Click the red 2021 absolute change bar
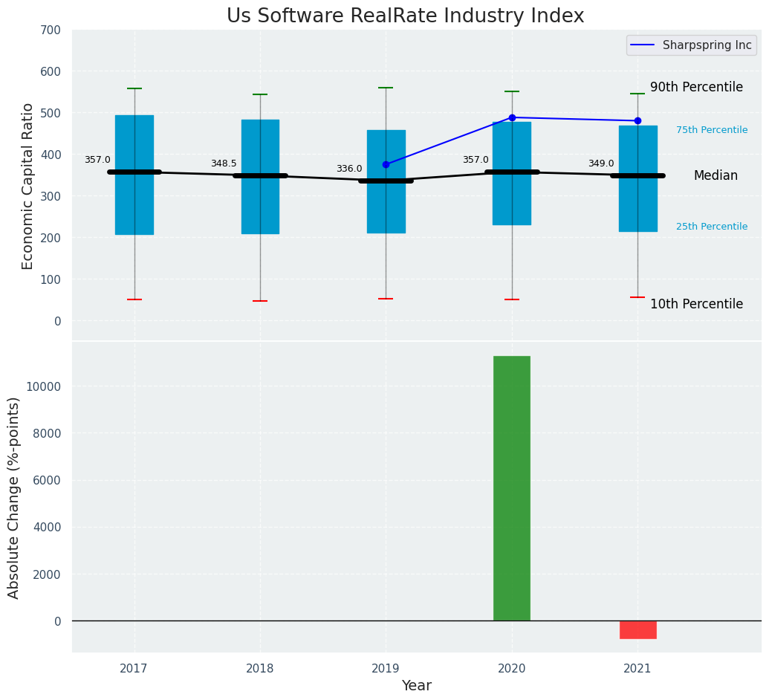 pyautogui.click(x=637, y=630)
